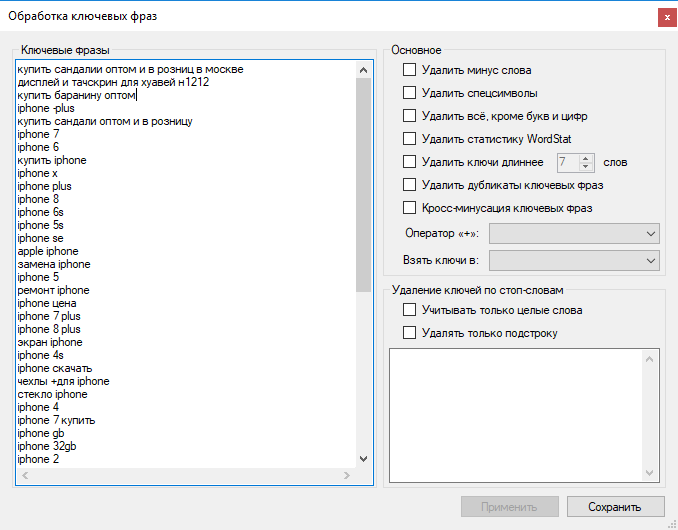Close the keyword processing dialog
678x530 pixels.
click(x=665, y=17)
